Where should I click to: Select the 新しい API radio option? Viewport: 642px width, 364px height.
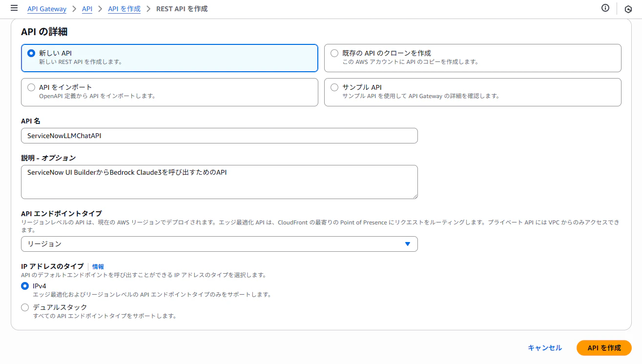click(31, 53)
